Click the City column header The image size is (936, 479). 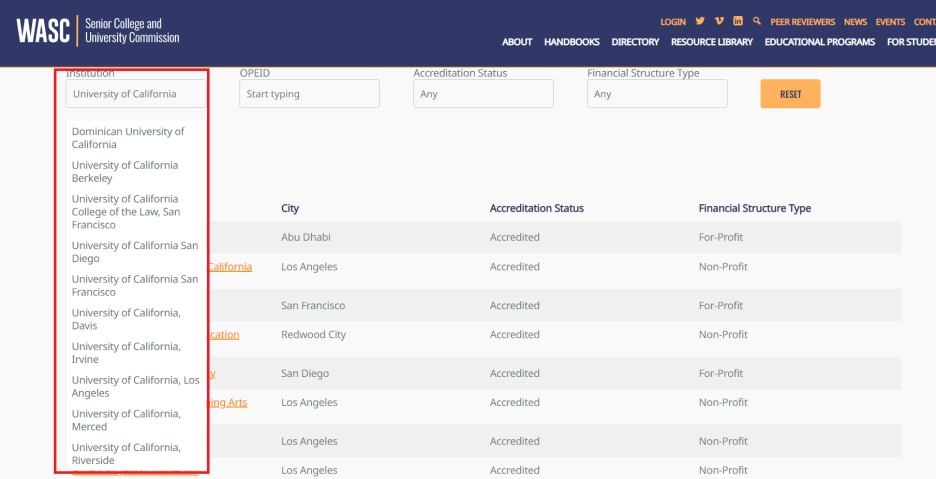point(290,208)
